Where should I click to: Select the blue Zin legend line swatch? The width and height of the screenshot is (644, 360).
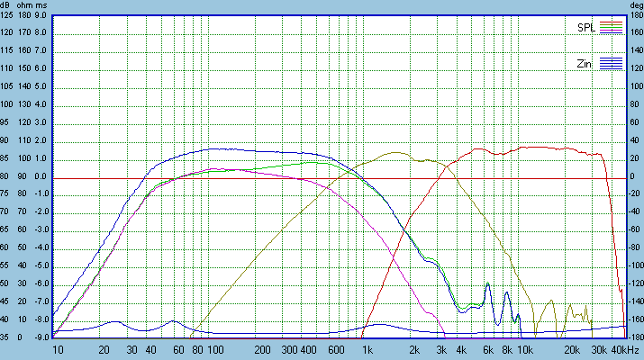[612, 62]
